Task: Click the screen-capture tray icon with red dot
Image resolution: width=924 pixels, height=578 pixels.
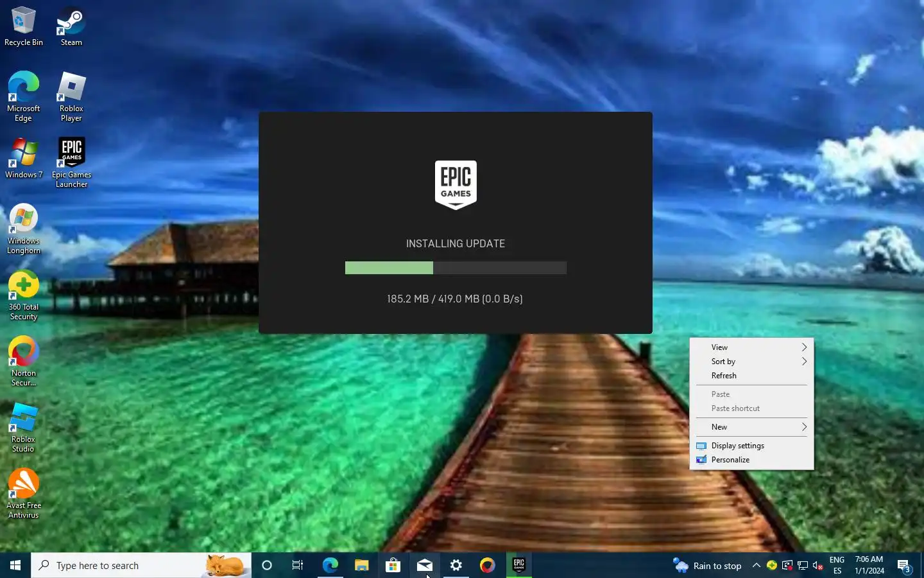Action: [787, 565]
